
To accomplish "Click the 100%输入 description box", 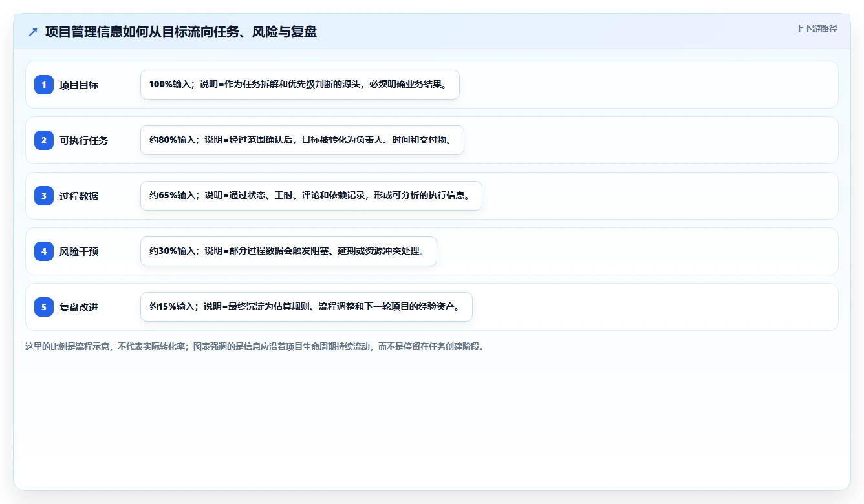I will pyautogui.click(x=300, y=85).
